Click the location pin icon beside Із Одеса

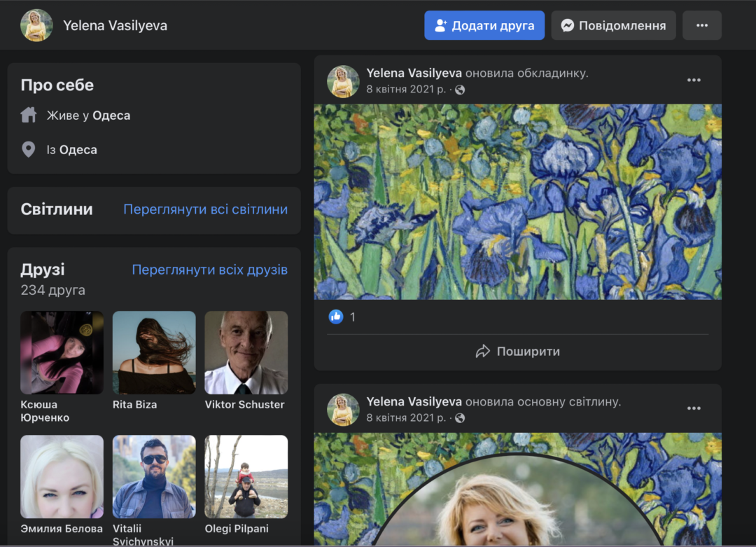29,150
